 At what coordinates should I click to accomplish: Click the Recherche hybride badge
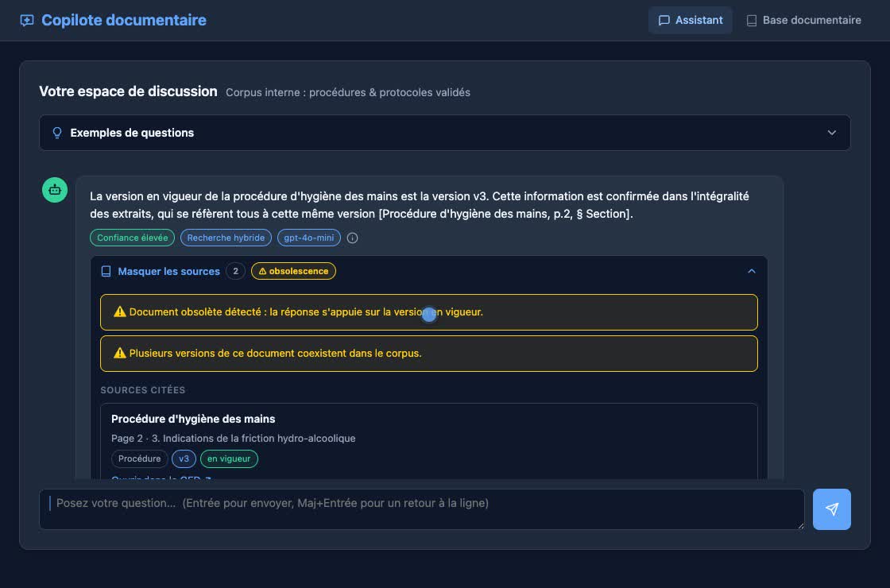tap(226, 238)
